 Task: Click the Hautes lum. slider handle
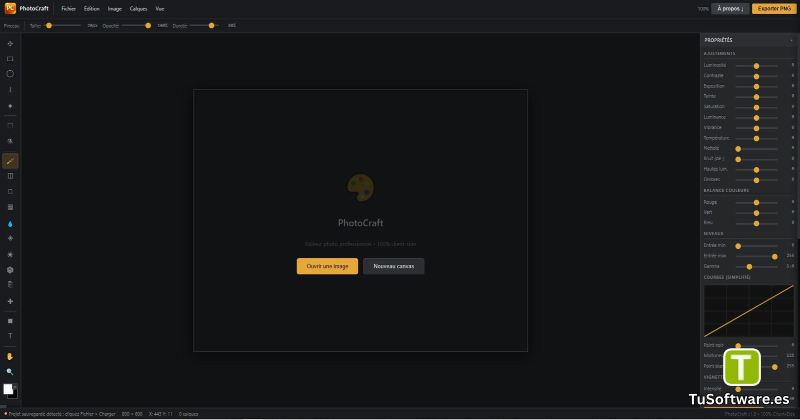[x=756, y=170]
